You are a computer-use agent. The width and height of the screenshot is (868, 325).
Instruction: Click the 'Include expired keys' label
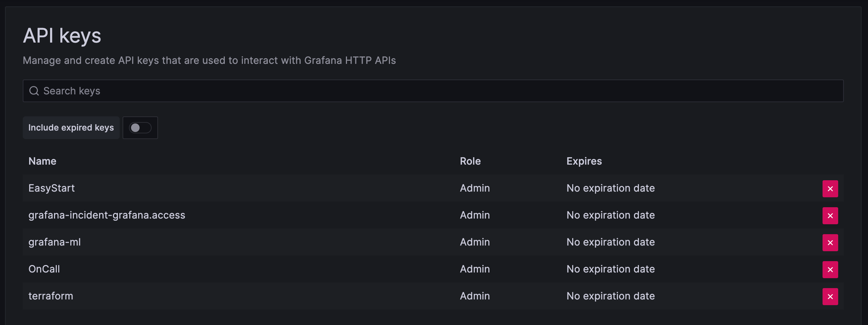point(71,128)
